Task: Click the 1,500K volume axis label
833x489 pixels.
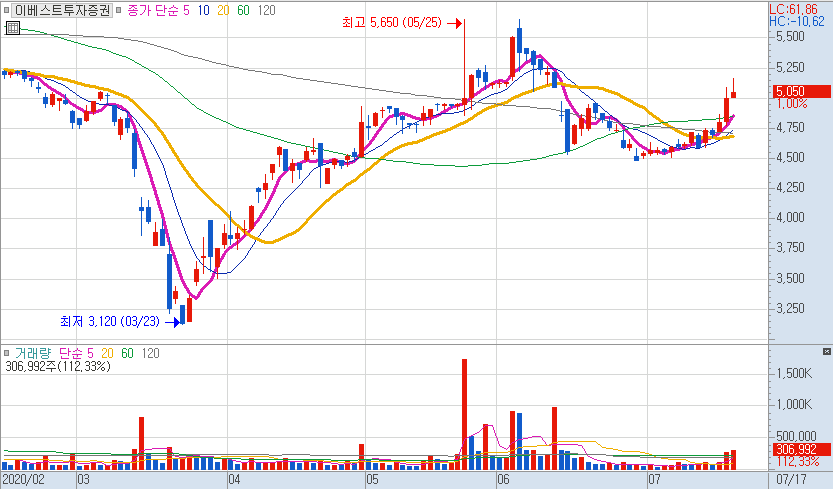Action: click(794, 374)
